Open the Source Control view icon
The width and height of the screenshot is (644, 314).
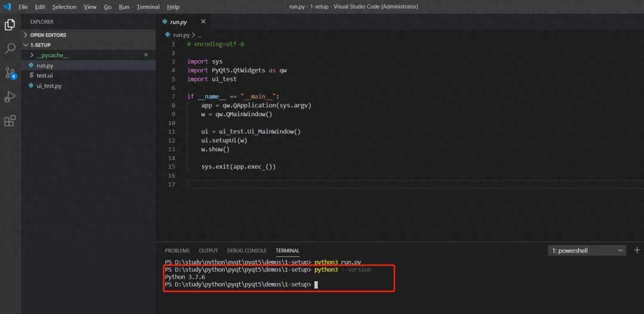[10, 73]
